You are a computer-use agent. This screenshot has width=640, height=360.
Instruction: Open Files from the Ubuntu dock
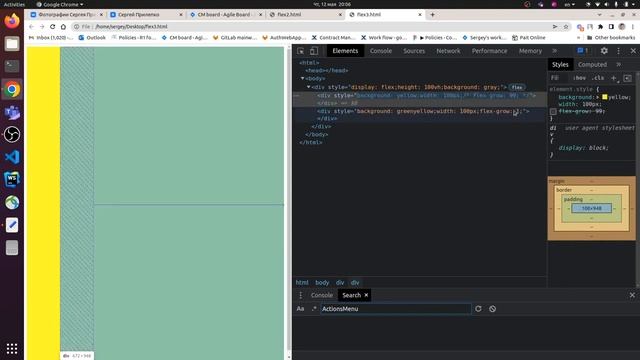[12, 44]
